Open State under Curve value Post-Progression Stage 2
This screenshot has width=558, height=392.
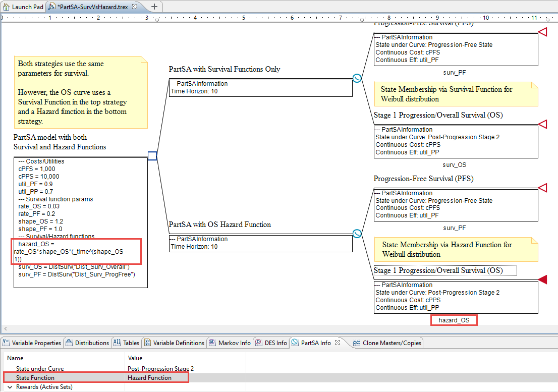160,369
